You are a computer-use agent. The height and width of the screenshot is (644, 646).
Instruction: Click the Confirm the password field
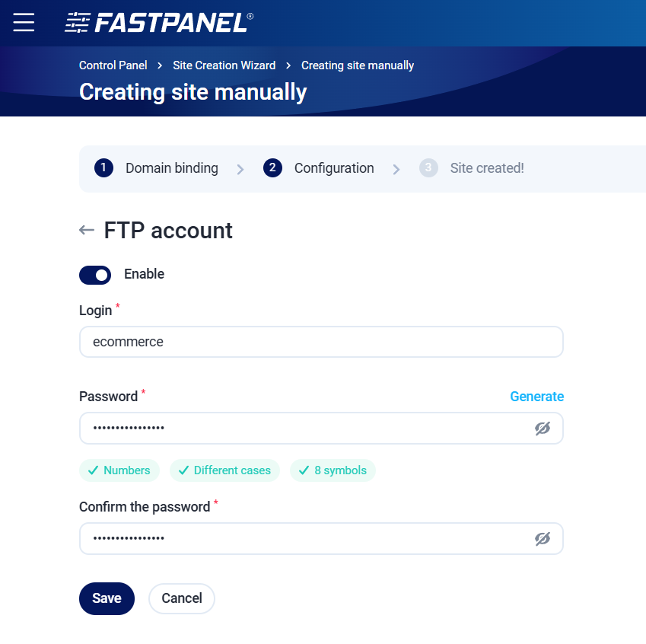(304, 539)
